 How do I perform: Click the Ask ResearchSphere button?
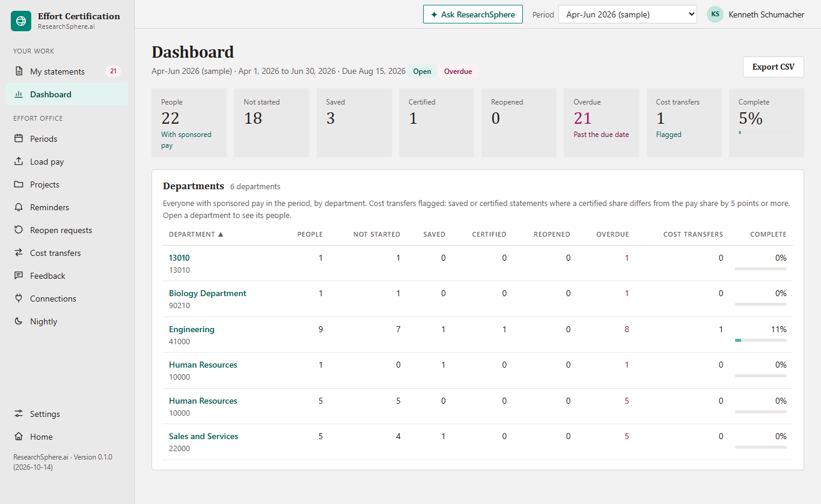pyautogui.click(x=473, y=14)
